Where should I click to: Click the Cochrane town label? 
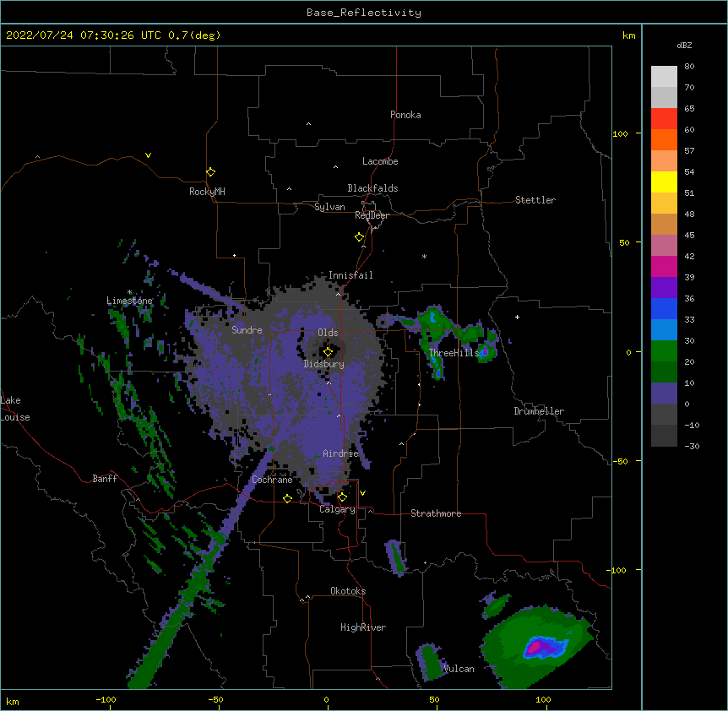pyautogui.click(x=272, y=480)
